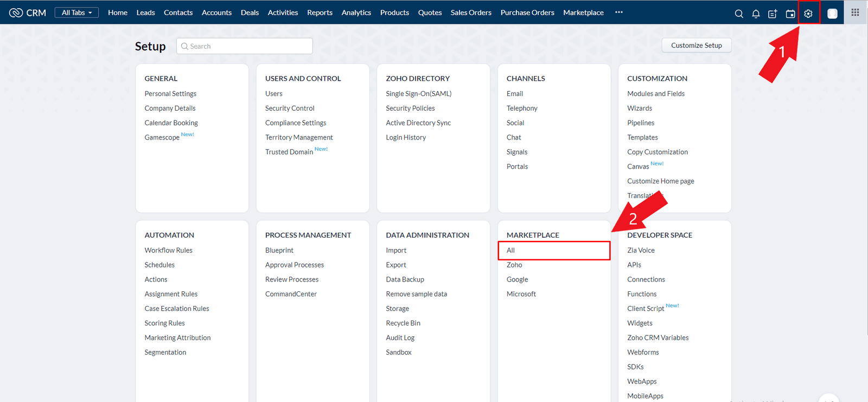Open the search magnifier icon in top bar
Image resolution: width=868 pixels, height=402 pixels.
click(x=739, y=14)
